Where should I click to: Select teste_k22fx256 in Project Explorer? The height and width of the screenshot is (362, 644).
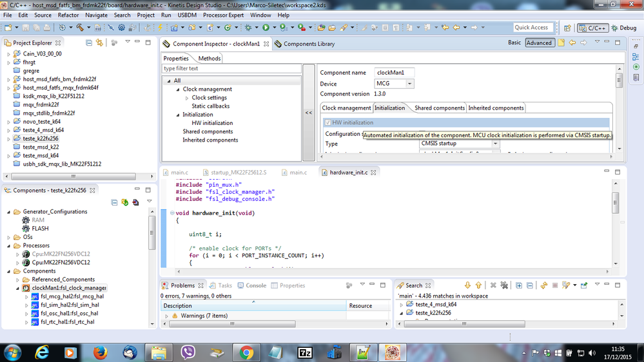click(x=40, y=138)
